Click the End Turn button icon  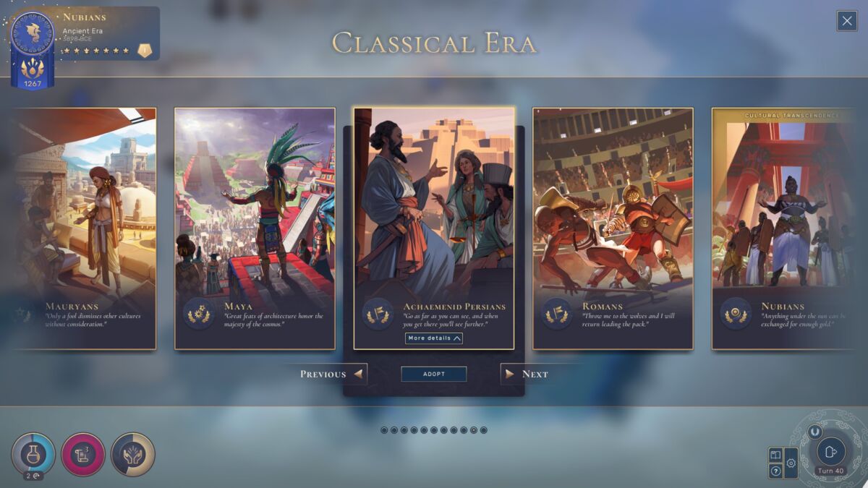(x=830, y=451)
